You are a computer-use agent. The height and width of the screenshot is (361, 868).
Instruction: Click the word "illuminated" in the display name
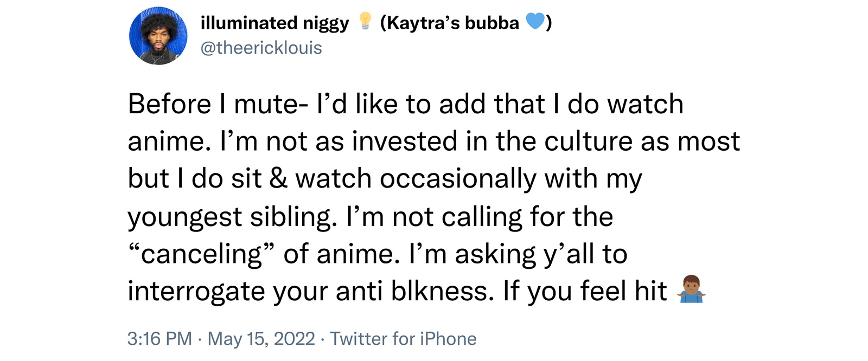pyautogui.click(x=248, y=23)
